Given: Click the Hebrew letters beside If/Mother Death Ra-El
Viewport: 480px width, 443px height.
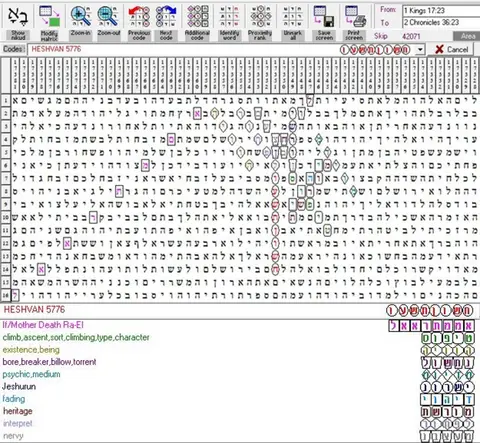Looking at the screenshot, I should [x=431, y=325].
